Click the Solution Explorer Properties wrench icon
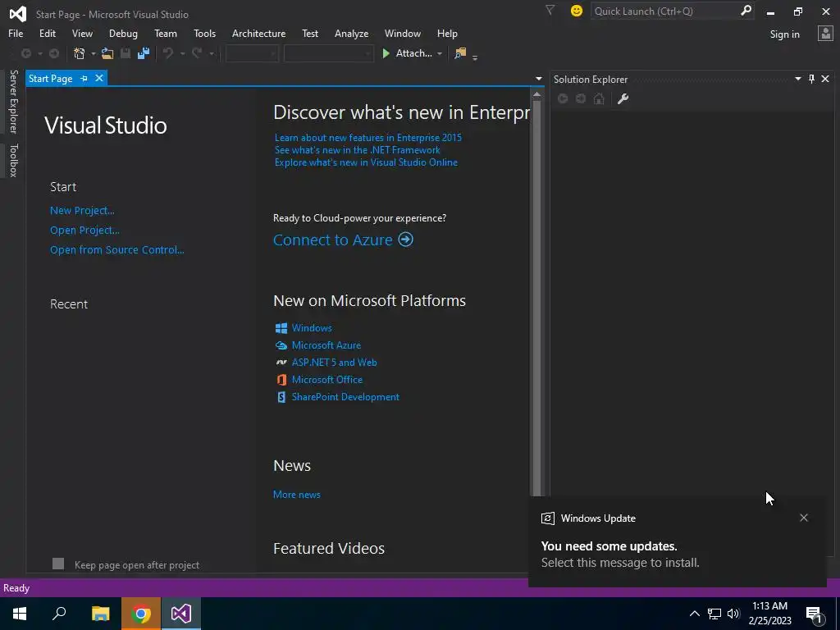 pyautogui.click(x=623, y=98)
